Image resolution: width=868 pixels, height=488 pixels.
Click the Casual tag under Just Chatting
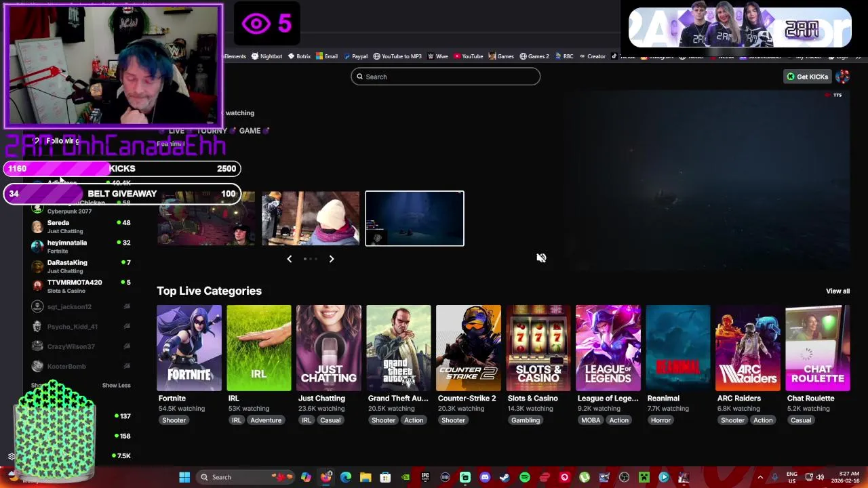pos(330,420)
